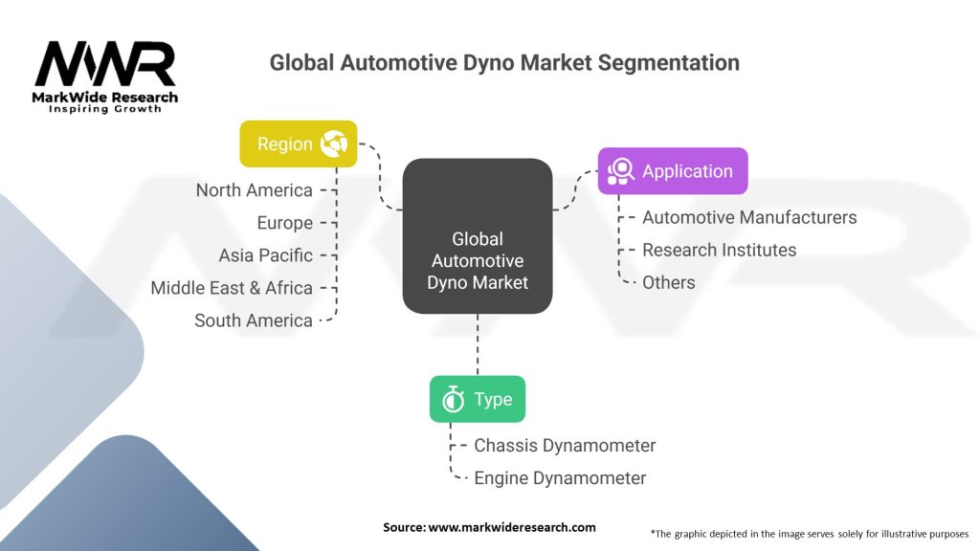The image size is (980, 551).
Task: Click Chassis Dynamometer text
Action: pyautogui.click(x=565, y=446)
